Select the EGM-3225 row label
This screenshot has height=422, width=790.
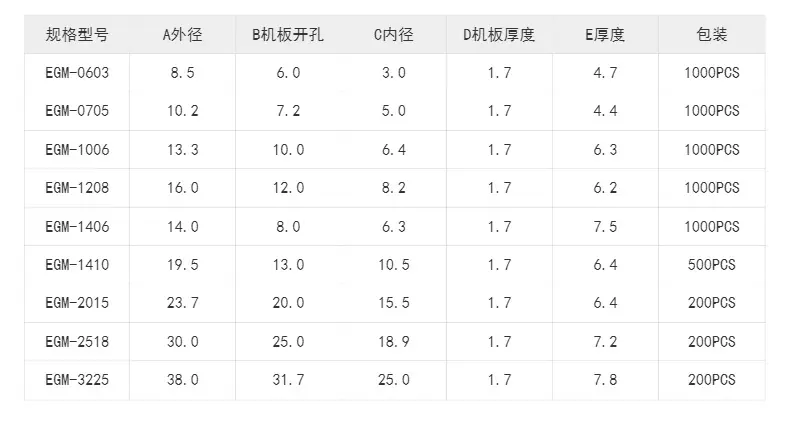[77, 380]
